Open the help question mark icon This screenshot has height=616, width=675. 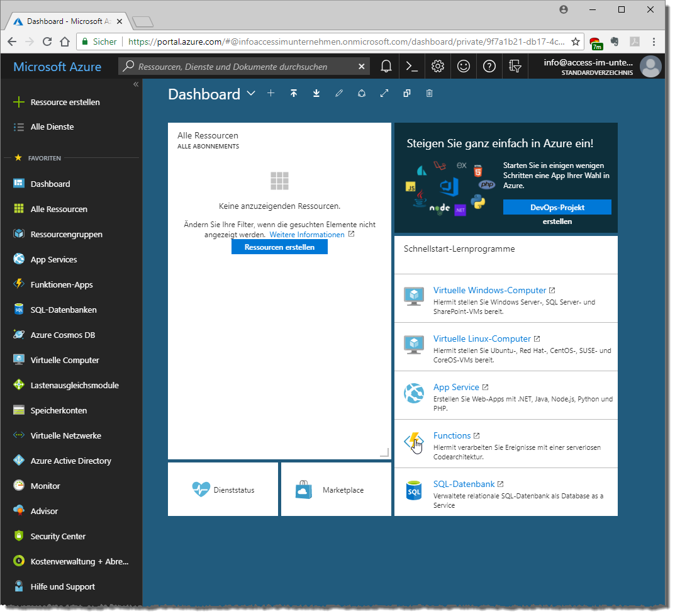(x=489, y=66)
